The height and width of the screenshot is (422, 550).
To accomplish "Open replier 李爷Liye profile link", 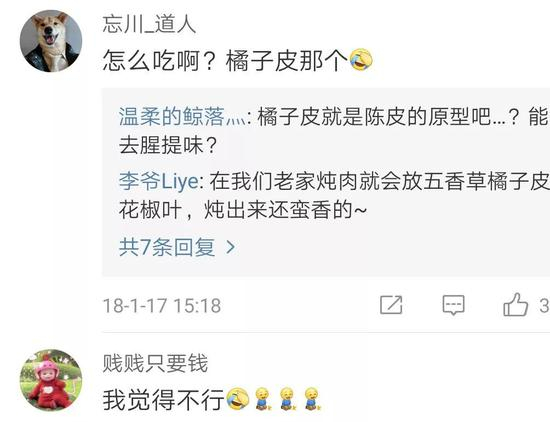I will coord(159,182).
